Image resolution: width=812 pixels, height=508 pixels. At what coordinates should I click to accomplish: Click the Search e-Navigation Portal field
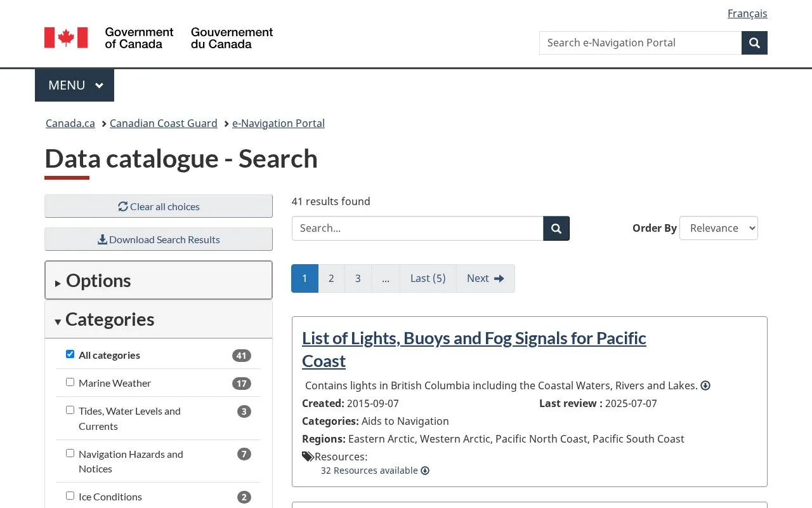click(x=640, y=43)
